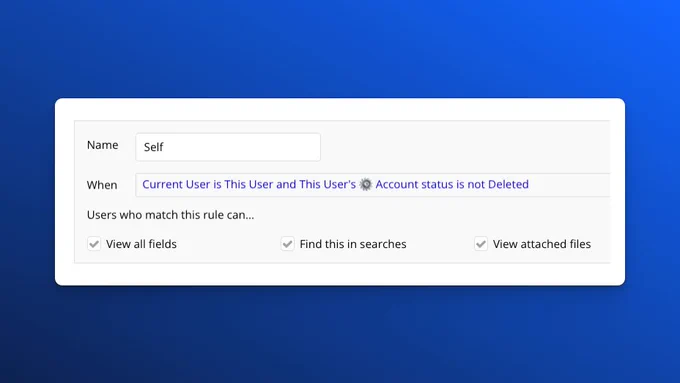Toggle the View all fields checkbox
Viewport: 680px width, 383px height.
click(x=94, y=244)
